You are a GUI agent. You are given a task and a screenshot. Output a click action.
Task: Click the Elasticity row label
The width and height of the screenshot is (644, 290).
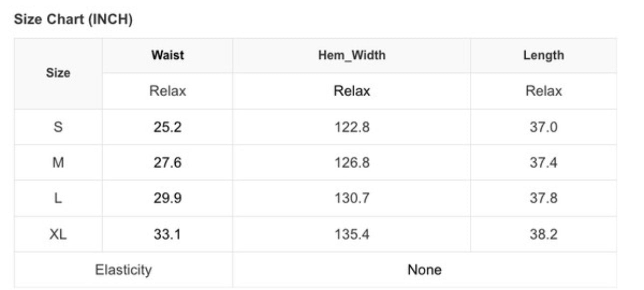click(123, 270)
